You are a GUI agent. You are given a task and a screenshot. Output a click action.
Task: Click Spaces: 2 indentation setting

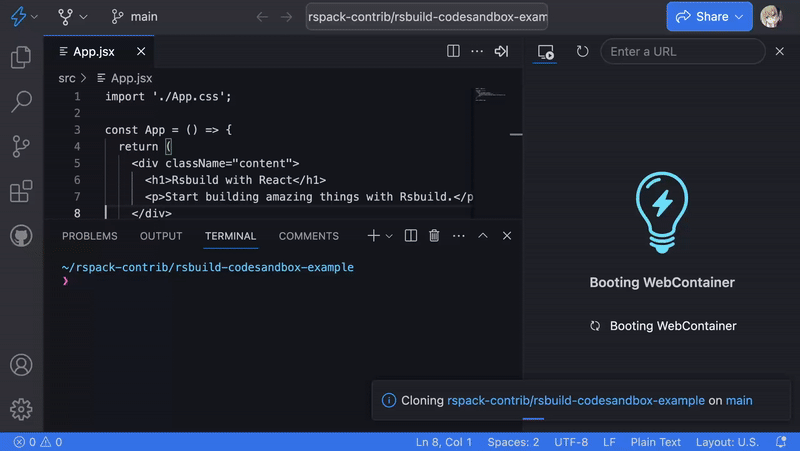pyautogui.click(x=513, y=442)
